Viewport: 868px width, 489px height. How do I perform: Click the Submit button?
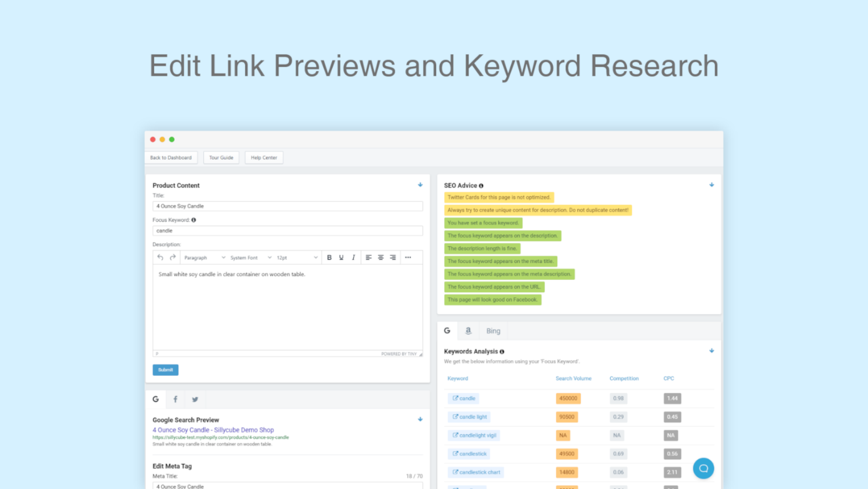[165, 370]
